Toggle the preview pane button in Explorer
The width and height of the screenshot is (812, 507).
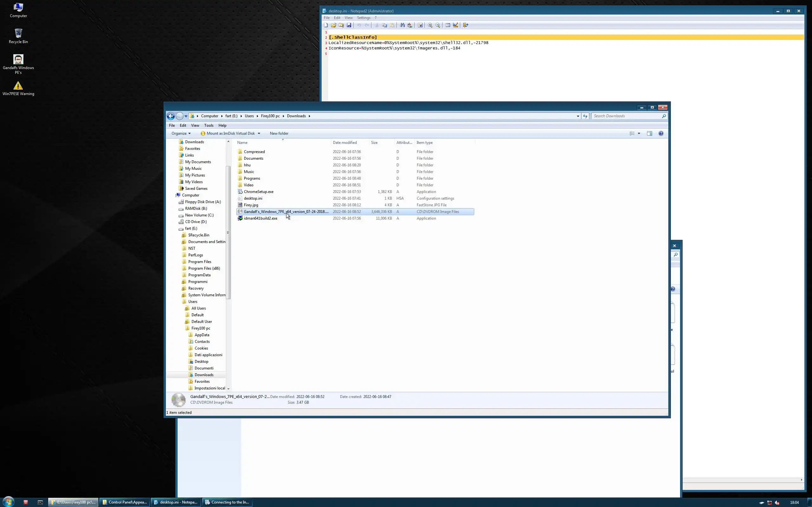click(649, 133)
